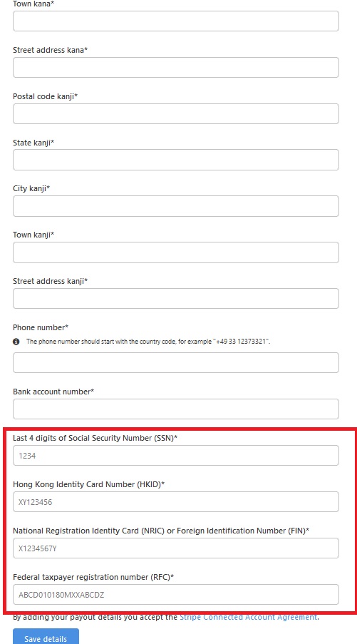Click the Town kana input field
Image resolution: width=357 pixels, height=644 pixels.
click(x=176, y=21)
